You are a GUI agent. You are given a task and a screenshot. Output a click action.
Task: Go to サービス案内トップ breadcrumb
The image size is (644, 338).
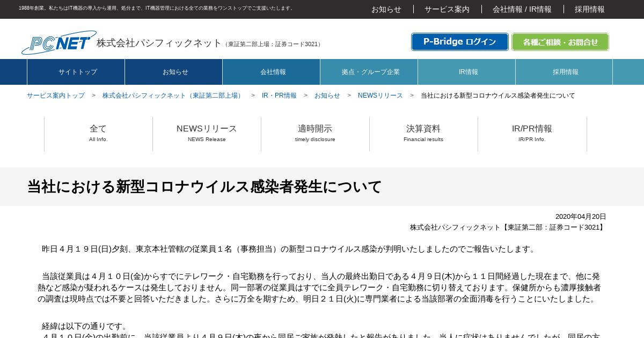[56, 95]
